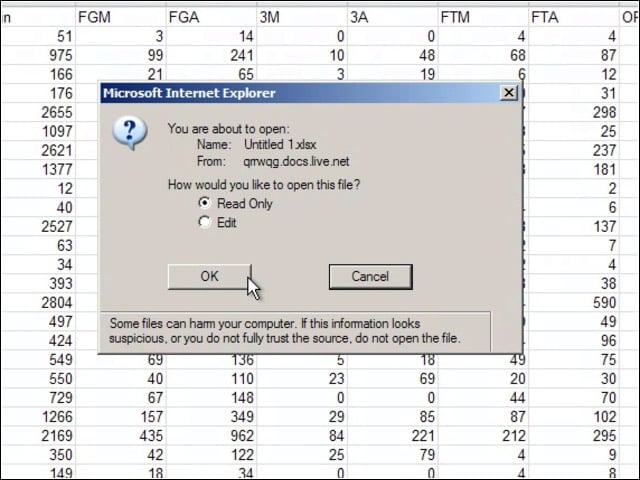This screenshot has height=480, width=640.
Task: Close the Microsoft Internet Explorer dialog
Action: coord(509,93)
